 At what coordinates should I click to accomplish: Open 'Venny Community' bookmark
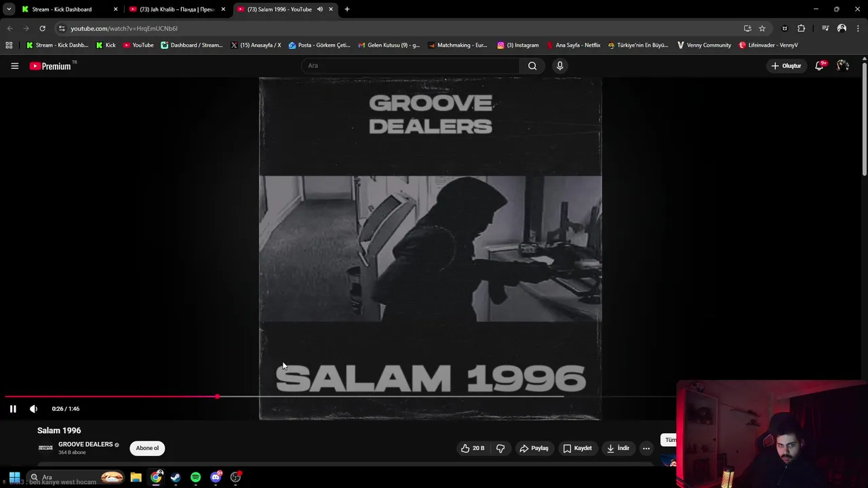click(704, 45)
